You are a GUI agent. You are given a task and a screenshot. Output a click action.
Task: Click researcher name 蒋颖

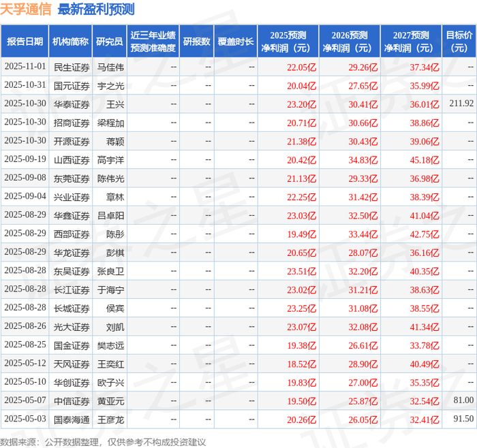pos(115,142)
